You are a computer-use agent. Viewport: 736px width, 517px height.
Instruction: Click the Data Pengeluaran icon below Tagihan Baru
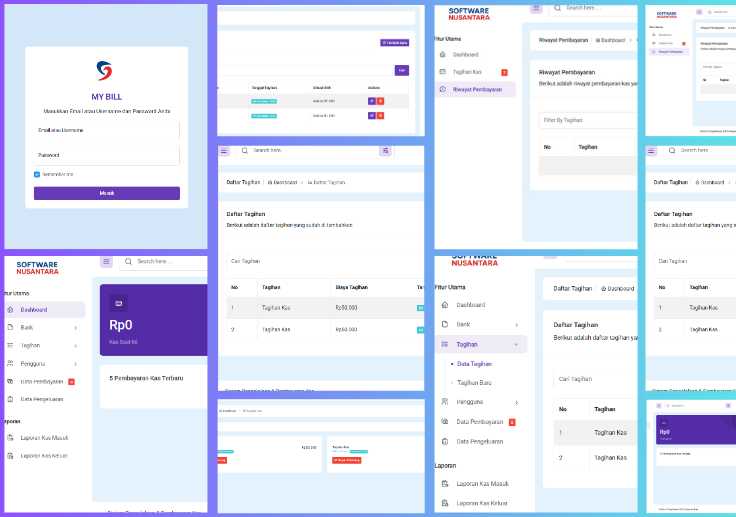point(444,441)
